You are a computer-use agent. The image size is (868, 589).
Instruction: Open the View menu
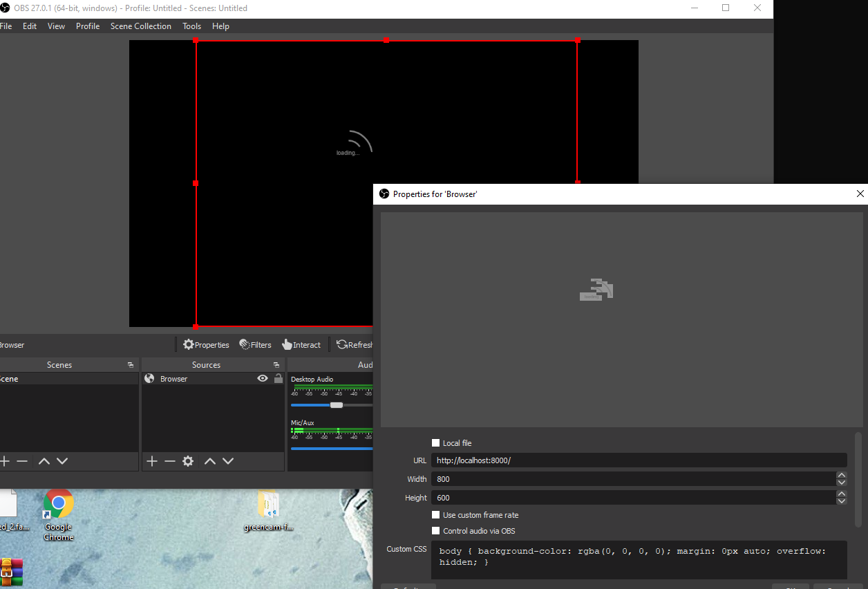click(x=57, y=26)
